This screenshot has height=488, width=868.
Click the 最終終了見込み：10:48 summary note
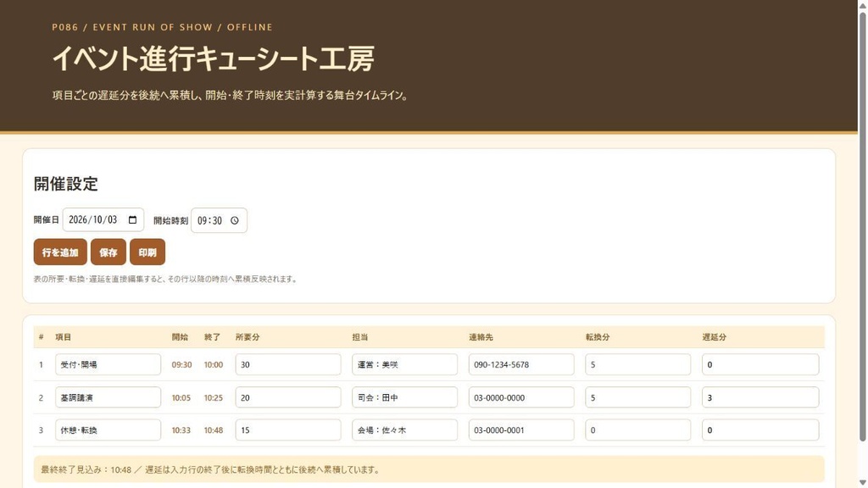click(429, 469)
